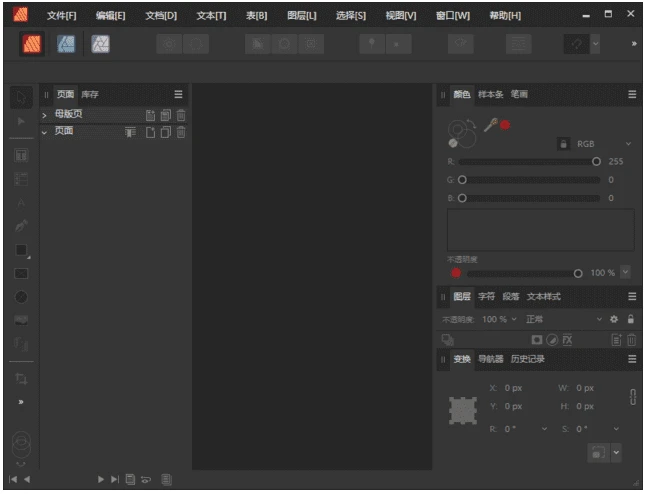
Task: Select the Place Image tool
Action: [21, 320]
